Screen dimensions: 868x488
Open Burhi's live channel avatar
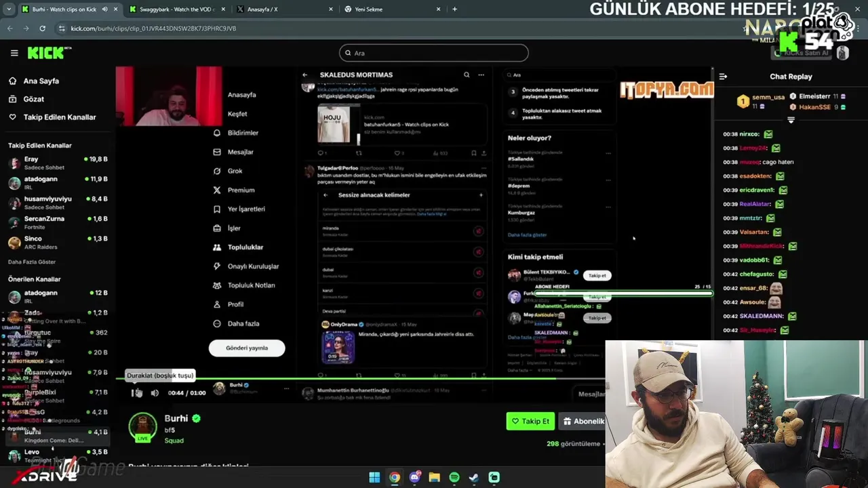point(142,427)
